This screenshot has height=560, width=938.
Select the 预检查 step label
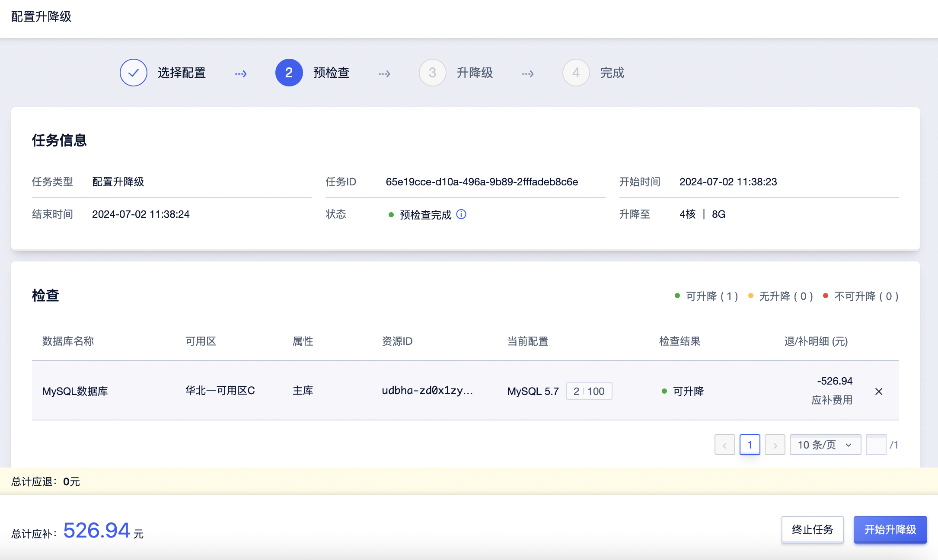pyautogui.click(x=331, y=73)
